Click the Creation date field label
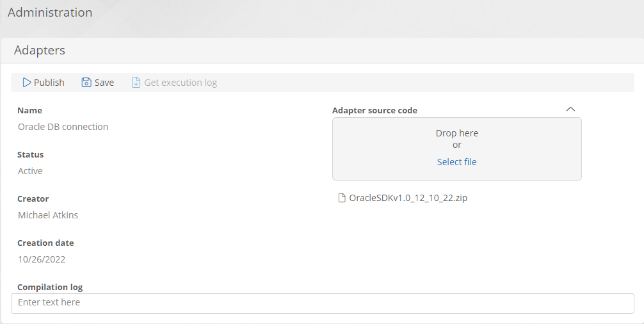Viewport: 644px width, 324px height. 45,243
